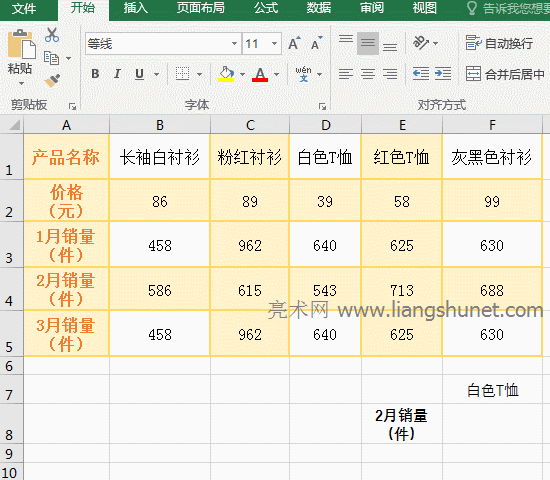Screen dimensions: 550x480
Task: Toggle Middle Align vertical alignment
Action: point(368,43)
